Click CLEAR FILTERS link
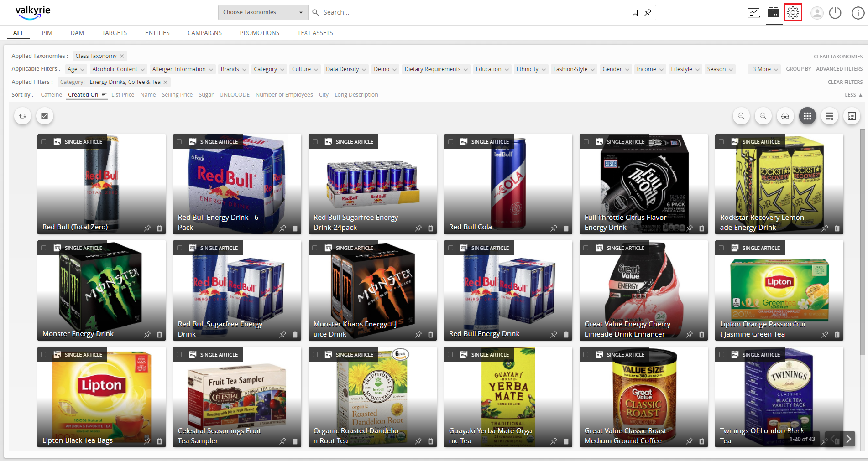This screenshot has height=461, width=868. tap(845, 82)
